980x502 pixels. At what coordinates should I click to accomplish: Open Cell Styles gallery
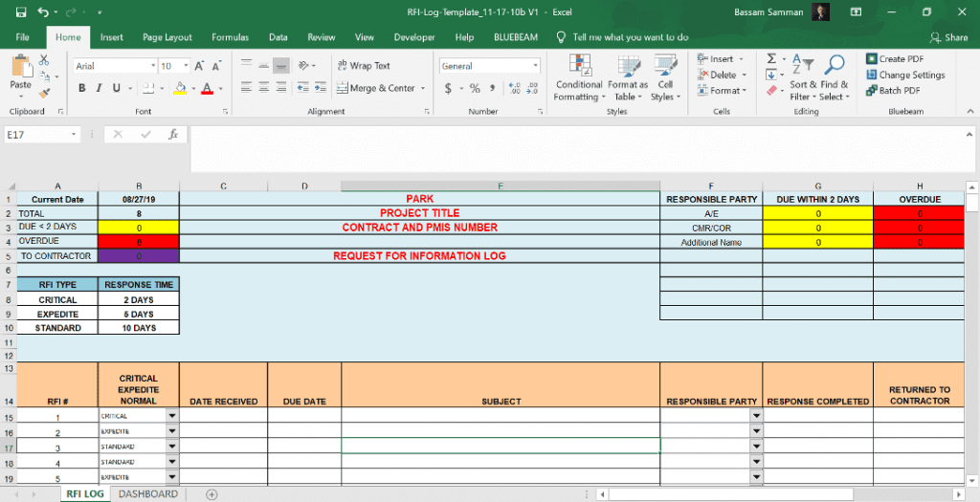click(665, 78)
